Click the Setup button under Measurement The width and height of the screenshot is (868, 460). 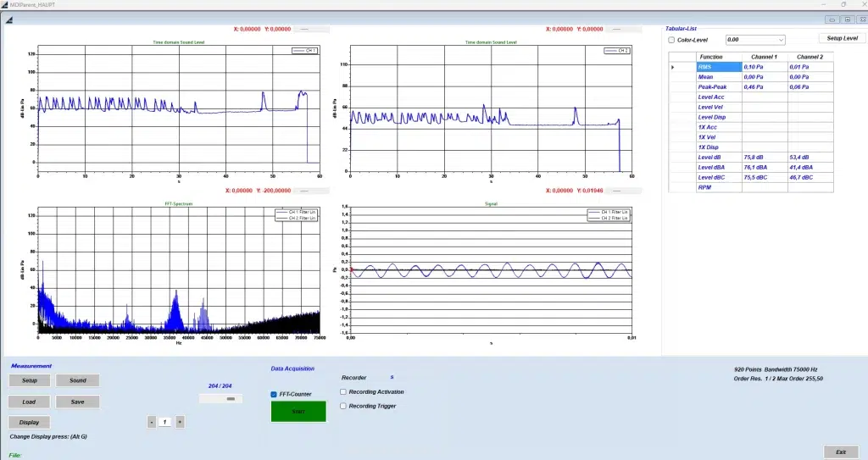click(x=30, y=380)
